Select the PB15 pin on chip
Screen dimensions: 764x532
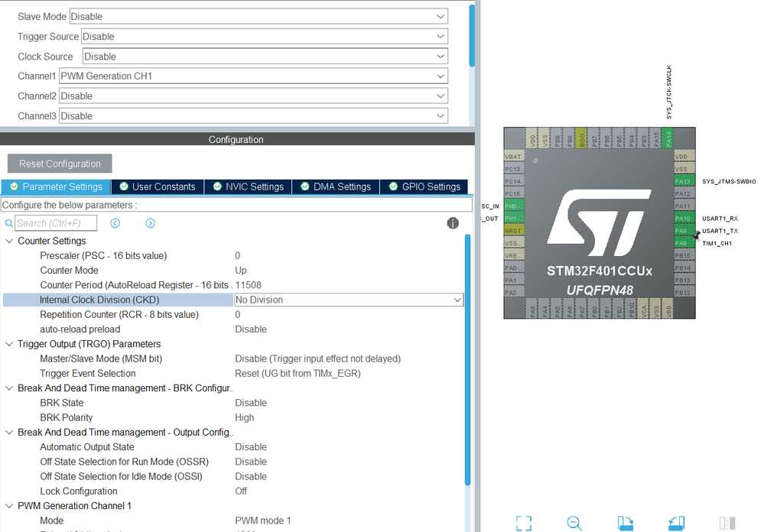684,255
